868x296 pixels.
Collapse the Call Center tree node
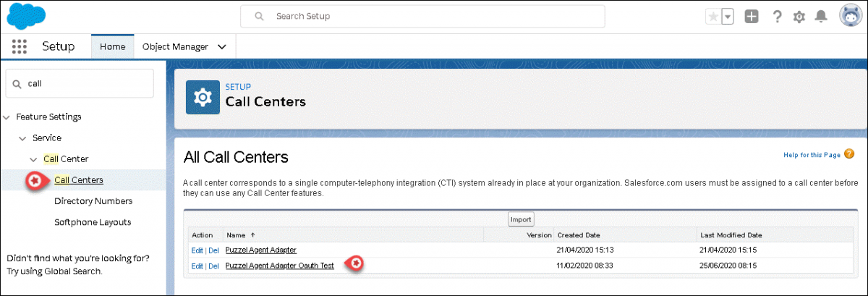pos(33,158)
